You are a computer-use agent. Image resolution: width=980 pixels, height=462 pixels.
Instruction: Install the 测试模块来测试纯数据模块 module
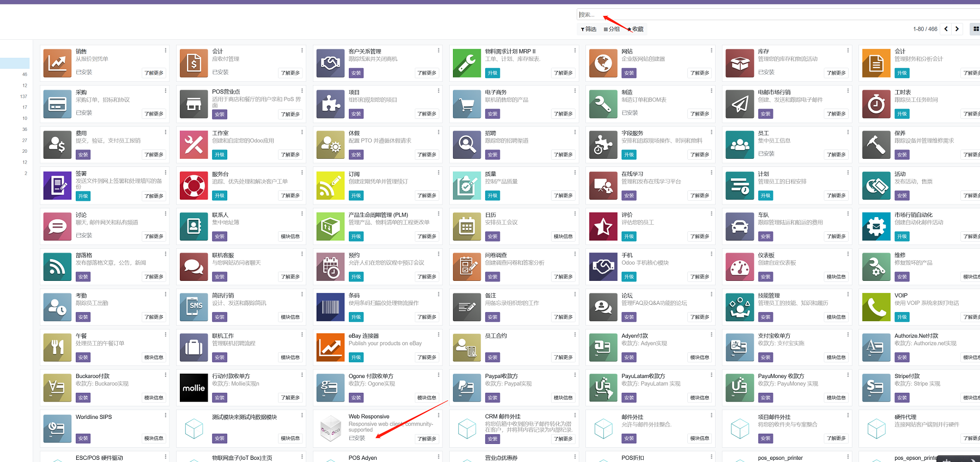coord(219,439)
